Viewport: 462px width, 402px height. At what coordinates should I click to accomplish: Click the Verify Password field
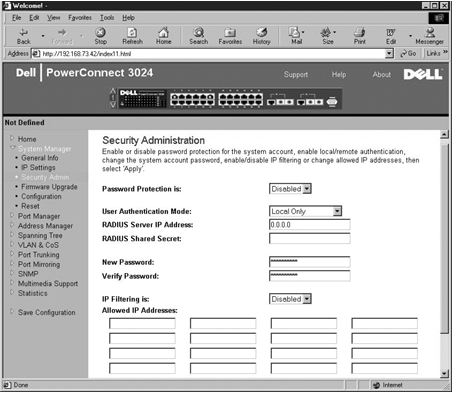tap(310, 276)
